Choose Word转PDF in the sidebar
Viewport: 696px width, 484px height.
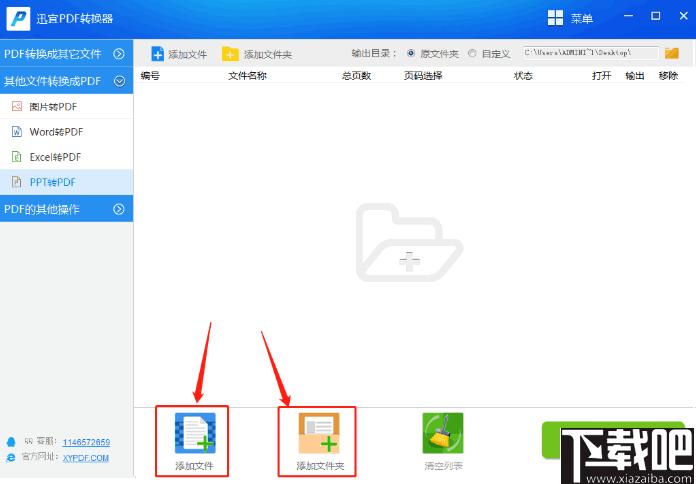[x=67, y=132]
